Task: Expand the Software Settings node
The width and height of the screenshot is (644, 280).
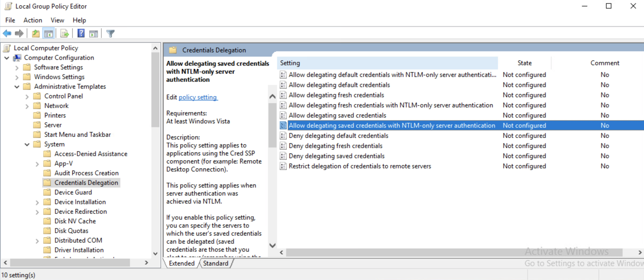Action: tap(17, 68)
